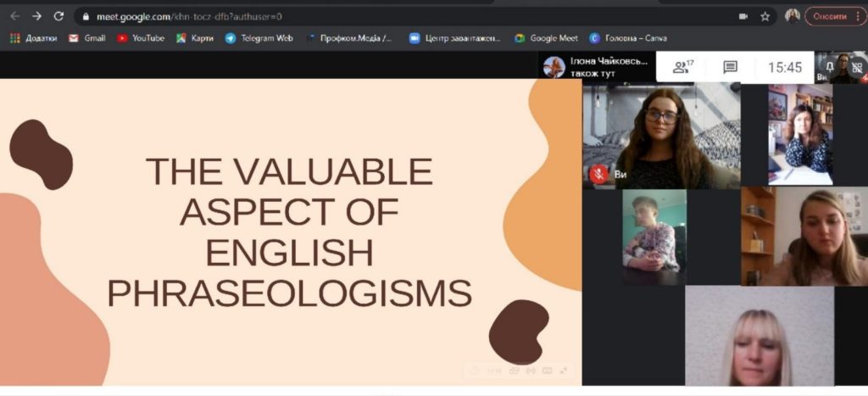Bookmark this page with the star icon
This screenshot has height=396, width=868.
click(x=765, y=16)
